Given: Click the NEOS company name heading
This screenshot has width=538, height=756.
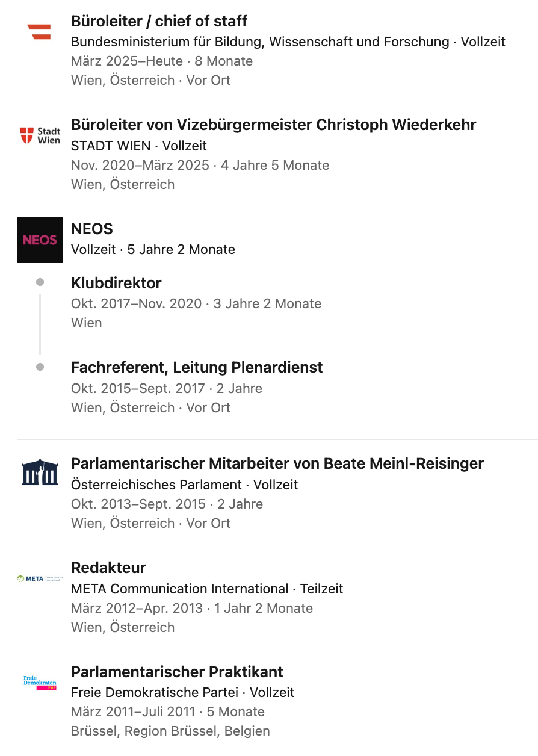Looking at the screenshot, I should (x=92, y=229).
